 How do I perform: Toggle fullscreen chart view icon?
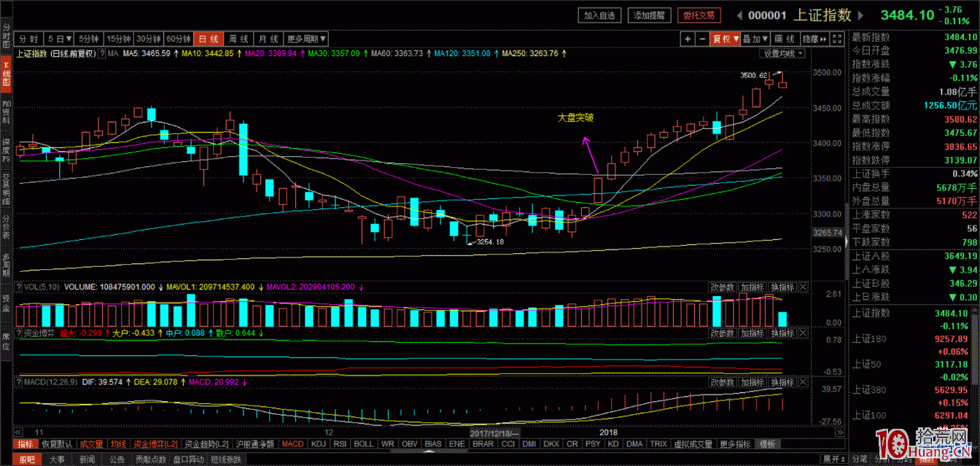pos(838,39)
